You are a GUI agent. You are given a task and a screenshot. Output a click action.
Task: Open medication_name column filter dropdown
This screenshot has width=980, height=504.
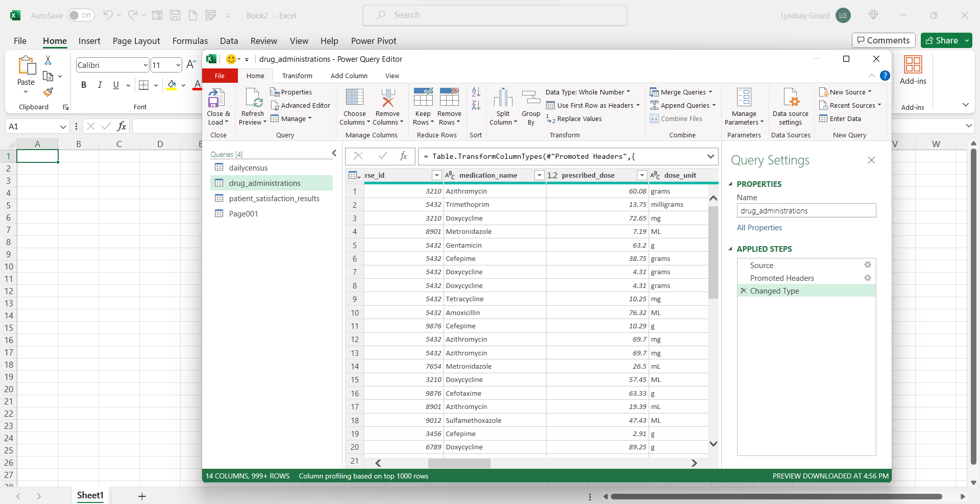[539, 175]
